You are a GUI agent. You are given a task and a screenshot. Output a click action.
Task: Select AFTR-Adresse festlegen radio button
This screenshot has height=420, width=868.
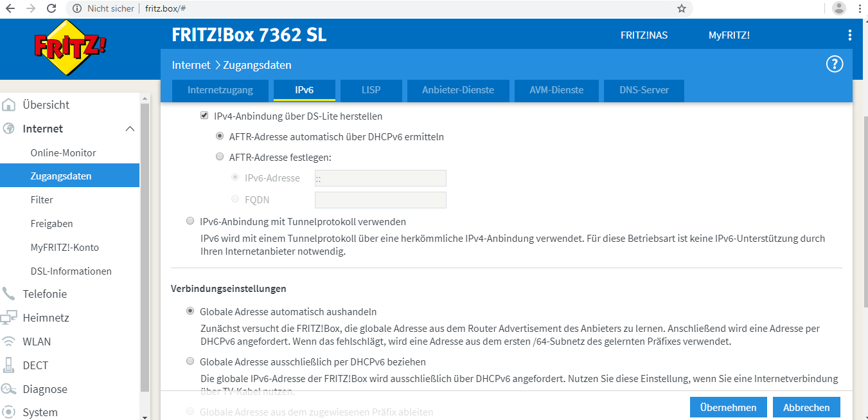[220, 156]
